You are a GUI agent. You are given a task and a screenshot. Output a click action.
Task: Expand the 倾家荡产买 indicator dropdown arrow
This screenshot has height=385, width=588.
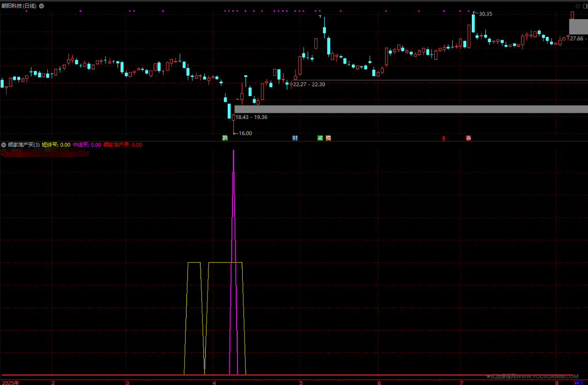click(4, 145)
